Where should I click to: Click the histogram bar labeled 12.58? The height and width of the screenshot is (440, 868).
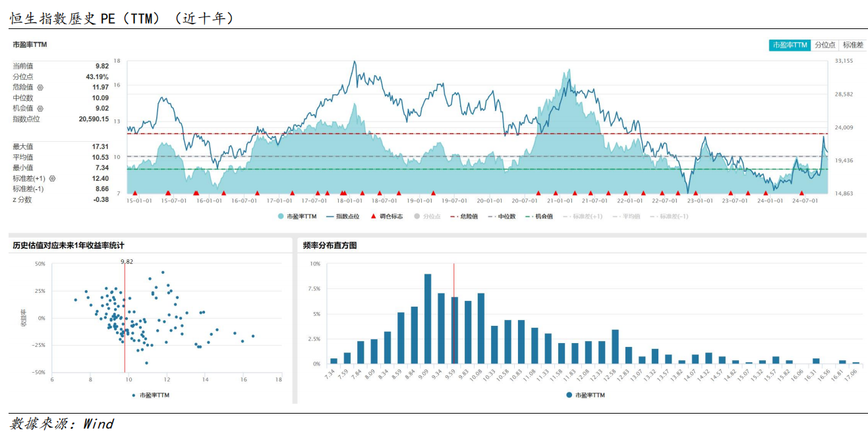click(615, 346)
